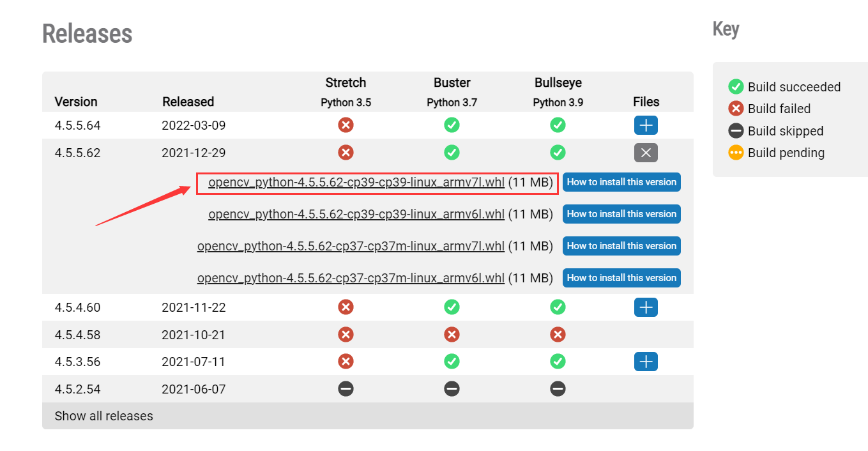The image size is (868, 451).
Task: Select version number 4.5.5.62
Action: coord(78,153)
